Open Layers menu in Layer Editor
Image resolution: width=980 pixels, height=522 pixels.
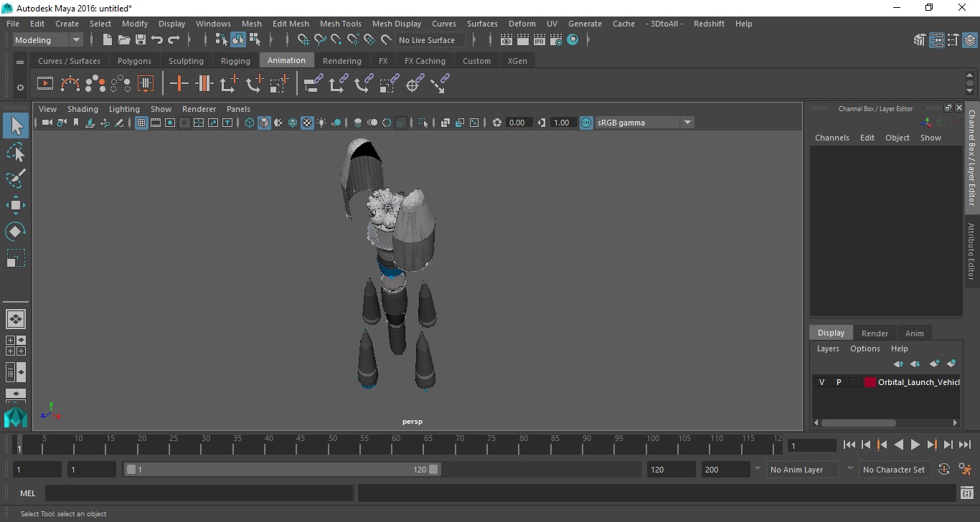pyautogui.click(x=828, y=348)
